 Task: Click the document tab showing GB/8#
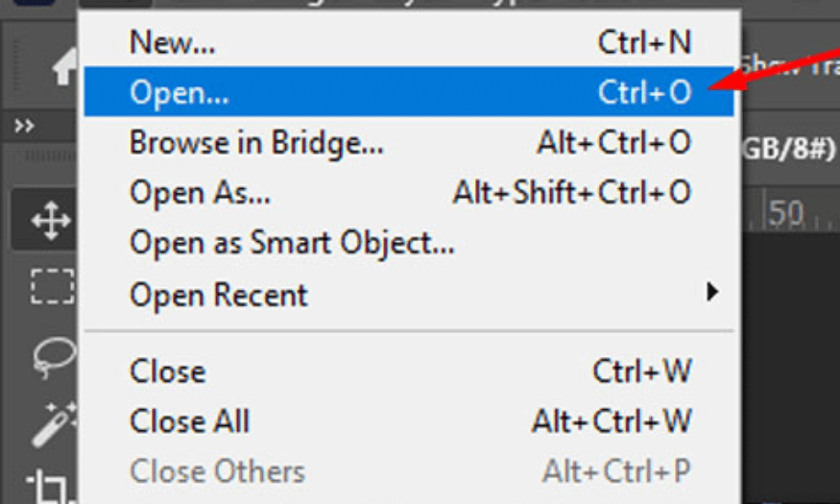(x=789, y=149)
